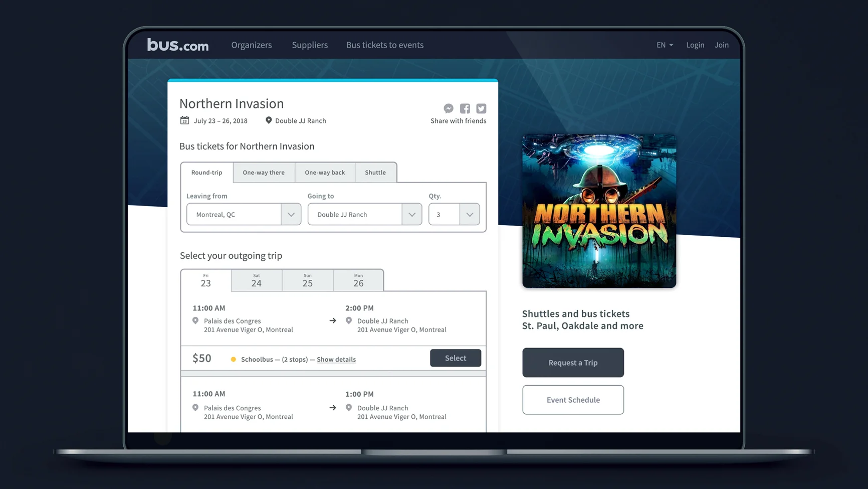The width and height of the screenshot is (868, 489).
Task: Open Qty. dropdown showing 3
Action: tap(454, 214)
